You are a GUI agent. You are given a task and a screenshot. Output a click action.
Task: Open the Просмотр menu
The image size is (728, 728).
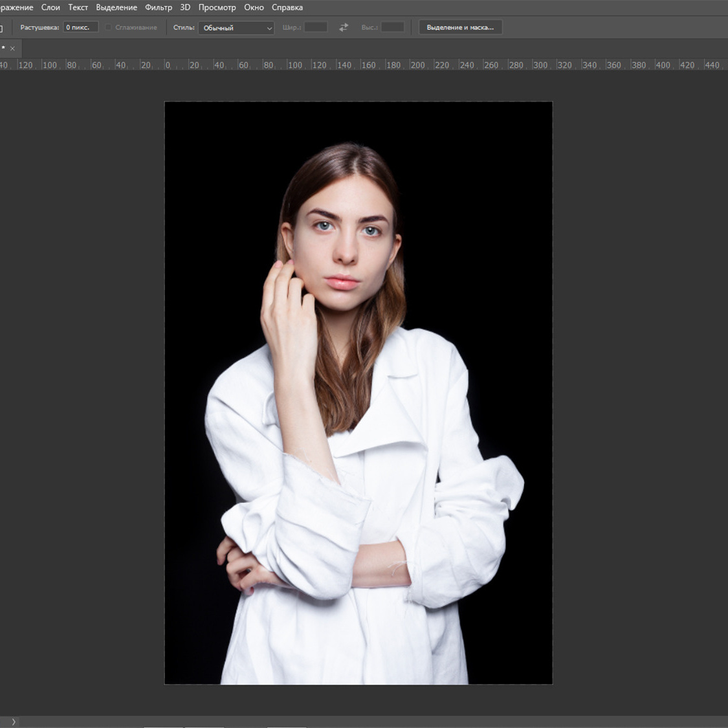217,7
